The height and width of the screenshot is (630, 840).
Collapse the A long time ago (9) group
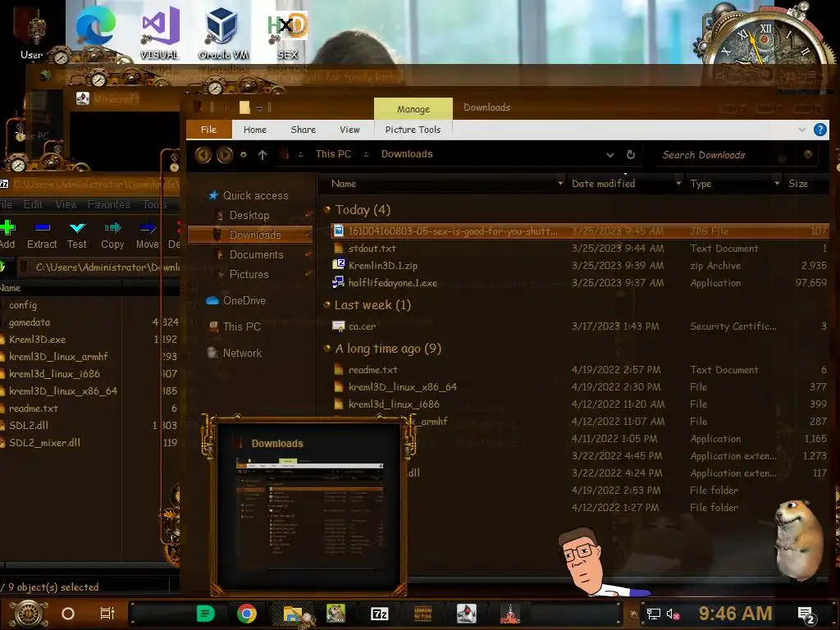point(326,348)
